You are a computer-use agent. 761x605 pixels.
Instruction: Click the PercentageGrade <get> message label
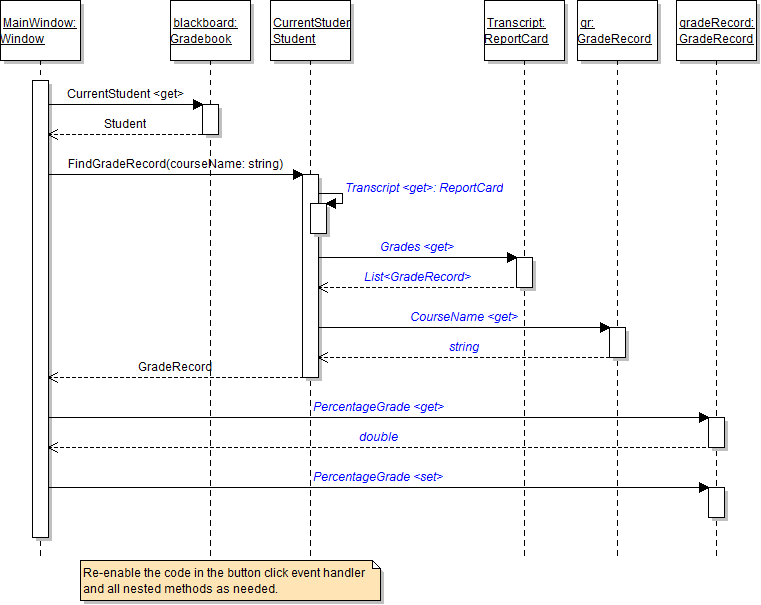[x=378, y=407]
